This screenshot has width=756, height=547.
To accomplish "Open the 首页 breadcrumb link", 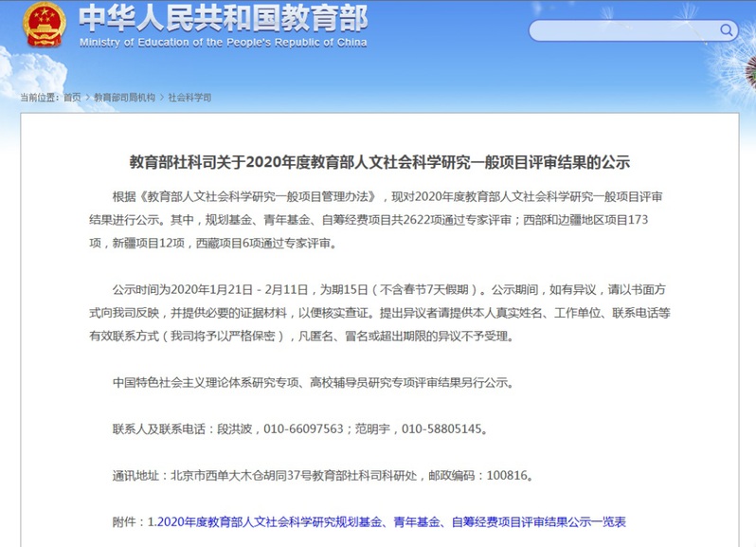I will 72,98.
